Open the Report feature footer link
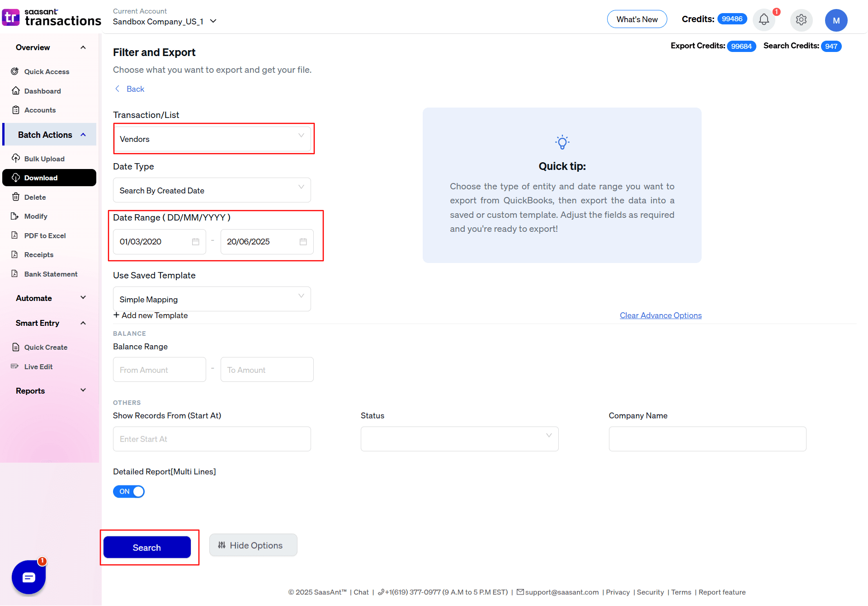The height and width of the screenshot is (606, 868). click(722, 592)
